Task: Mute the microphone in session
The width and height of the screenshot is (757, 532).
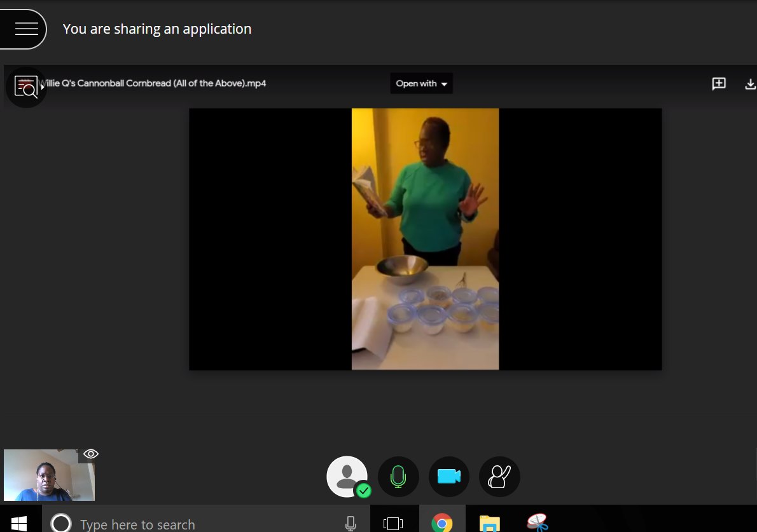Action: 398,477
